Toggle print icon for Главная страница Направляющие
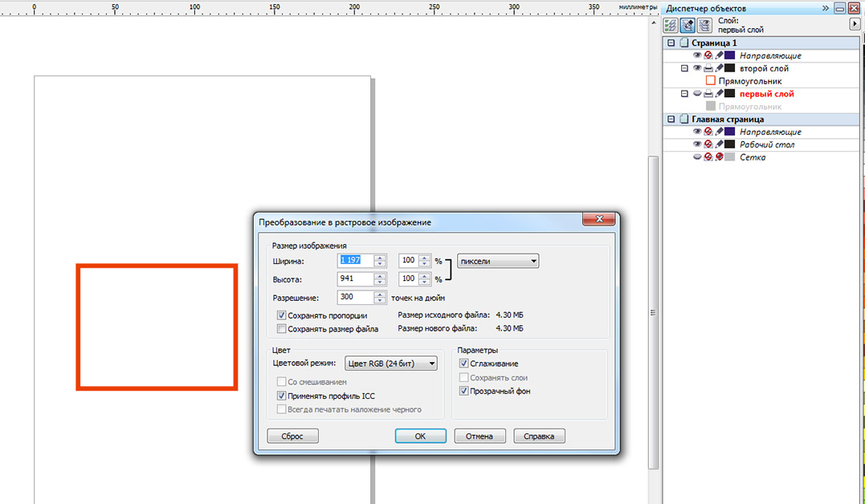865x504 pixels. (708, 132)
